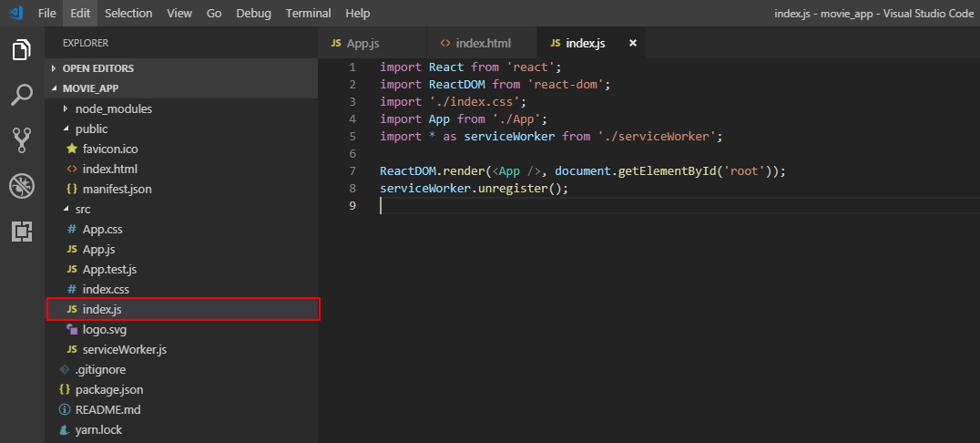Click the README.md info icon
The width and height of the screenshot is (980, 443).
click(65, 410)
